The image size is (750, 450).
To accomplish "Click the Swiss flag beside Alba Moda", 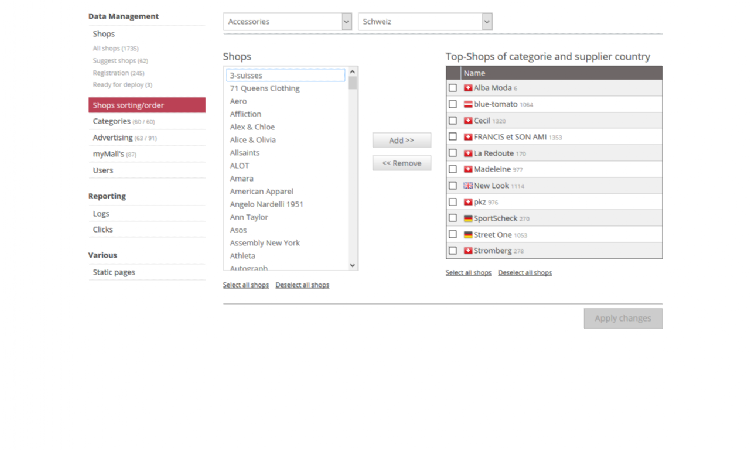I will coord(468,88).
